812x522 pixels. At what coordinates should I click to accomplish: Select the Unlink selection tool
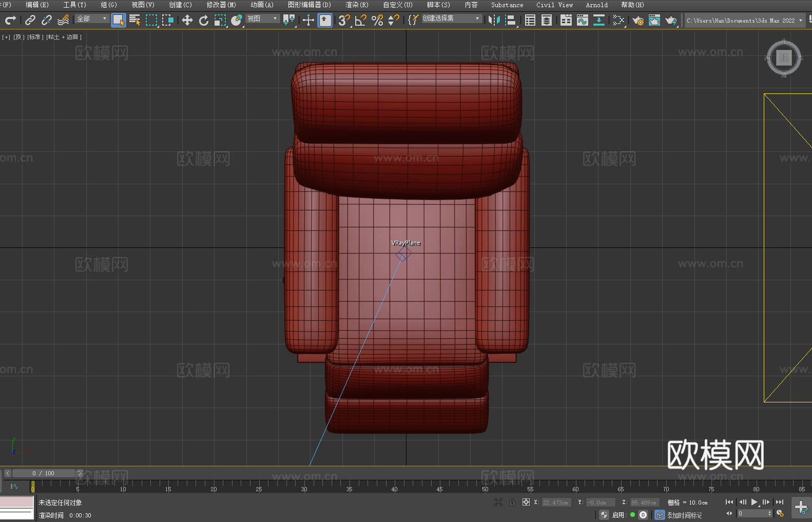[47, 20]
